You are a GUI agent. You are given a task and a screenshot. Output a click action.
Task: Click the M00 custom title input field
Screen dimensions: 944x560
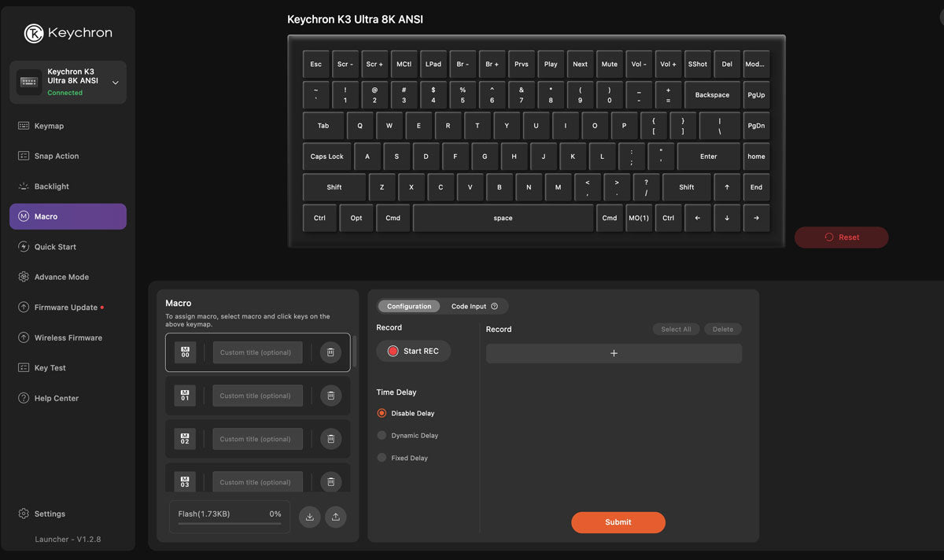pos(257,352)
